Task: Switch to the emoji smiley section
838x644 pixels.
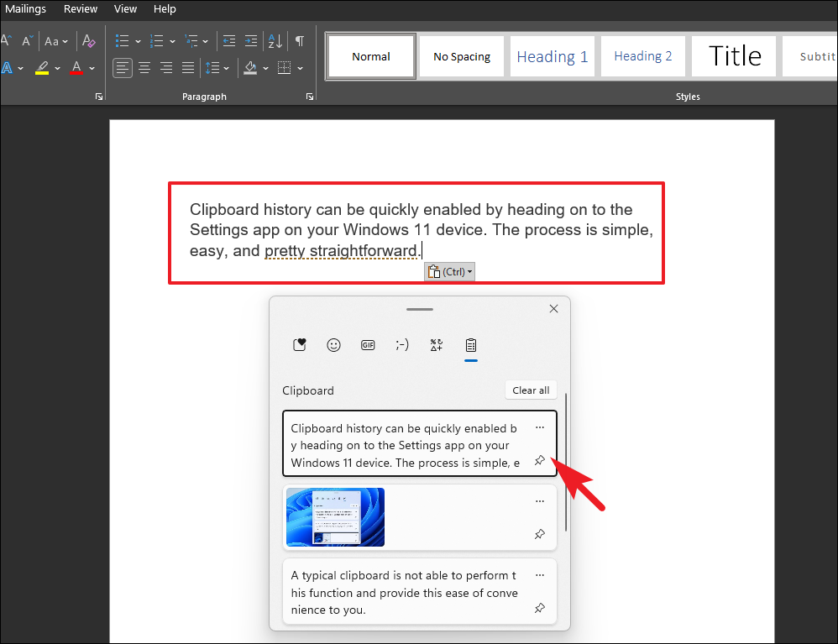Action: (333, 344)
